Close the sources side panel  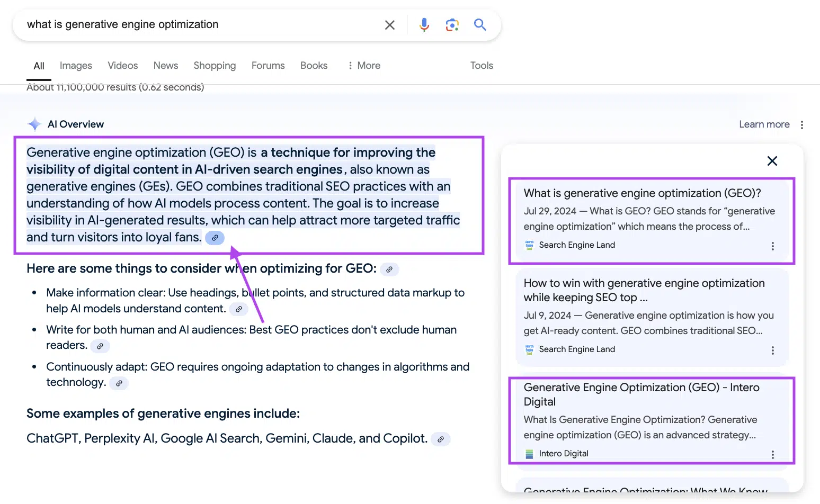(x=772, y=161)
